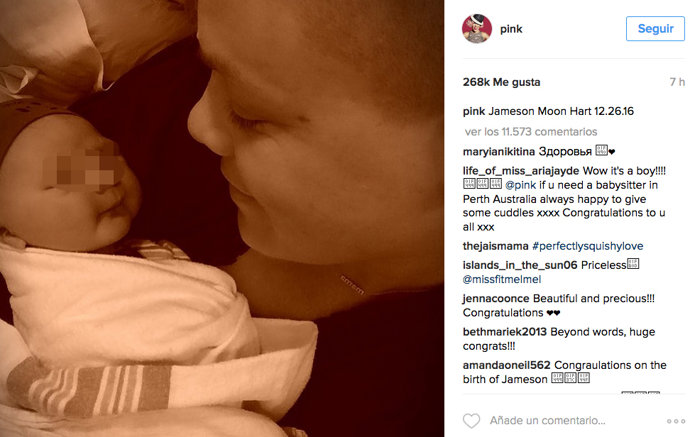Show who liked via 268k Me gusta

pos(501,82)
